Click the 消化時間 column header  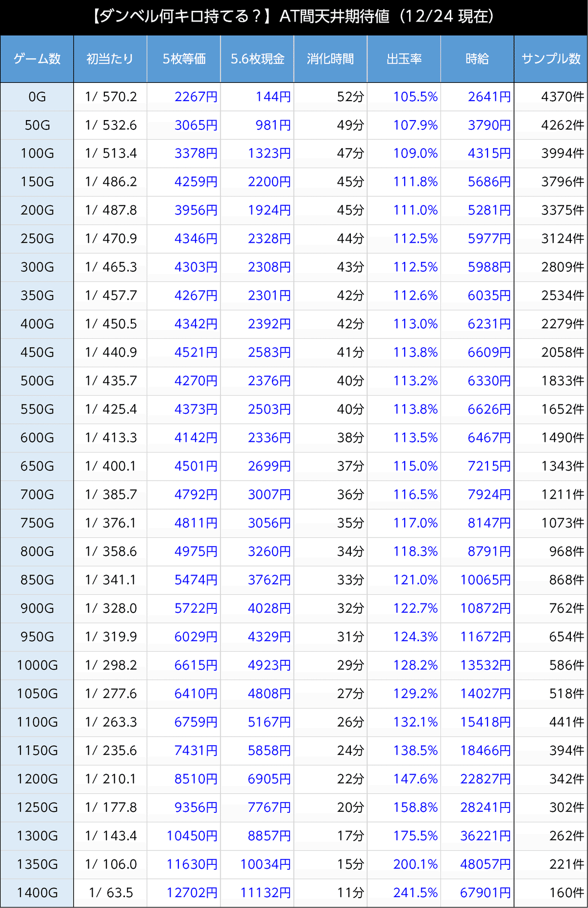point(331,59)
